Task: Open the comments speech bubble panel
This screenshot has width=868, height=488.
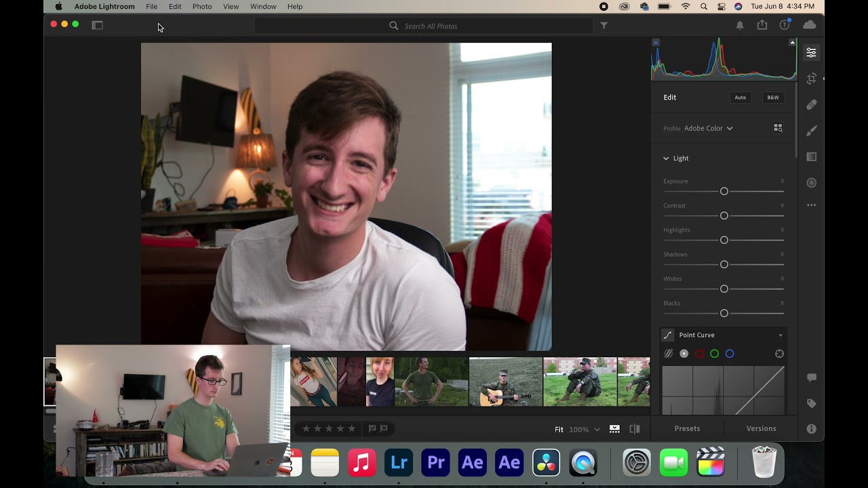Action: click(x=811, y=378)
